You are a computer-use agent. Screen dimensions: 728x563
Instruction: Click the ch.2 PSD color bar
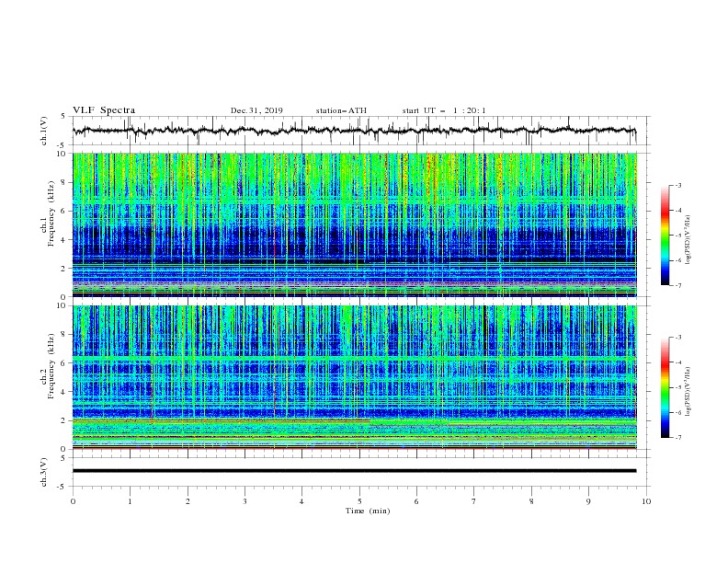pos(665,387)
